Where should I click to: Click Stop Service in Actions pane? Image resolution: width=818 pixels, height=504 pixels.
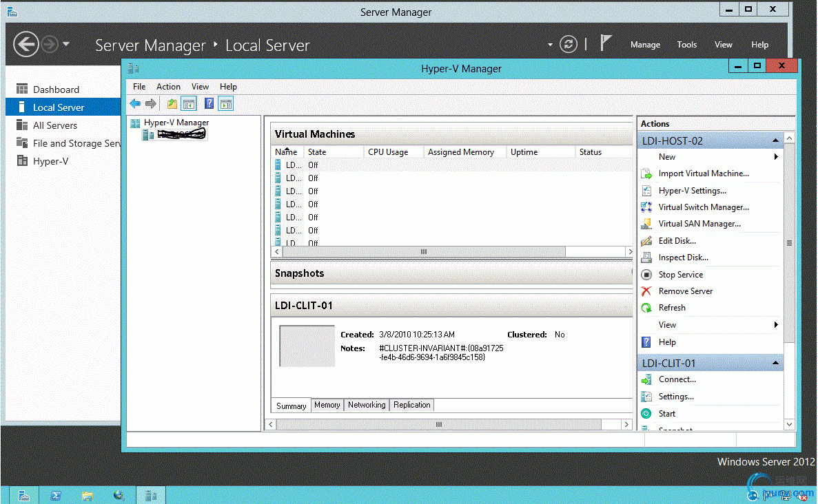680,275
